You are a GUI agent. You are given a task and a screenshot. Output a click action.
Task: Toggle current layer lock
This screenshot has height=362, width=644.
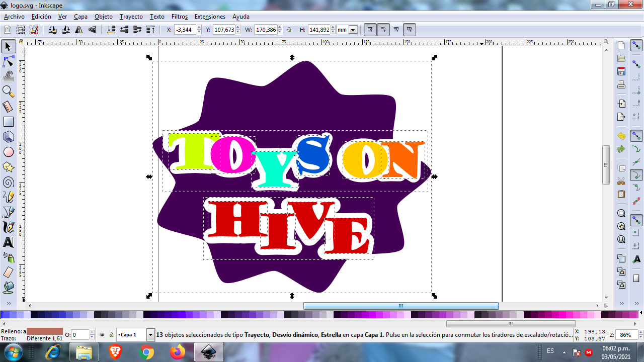pyautogui.click(x=111, y=334)
